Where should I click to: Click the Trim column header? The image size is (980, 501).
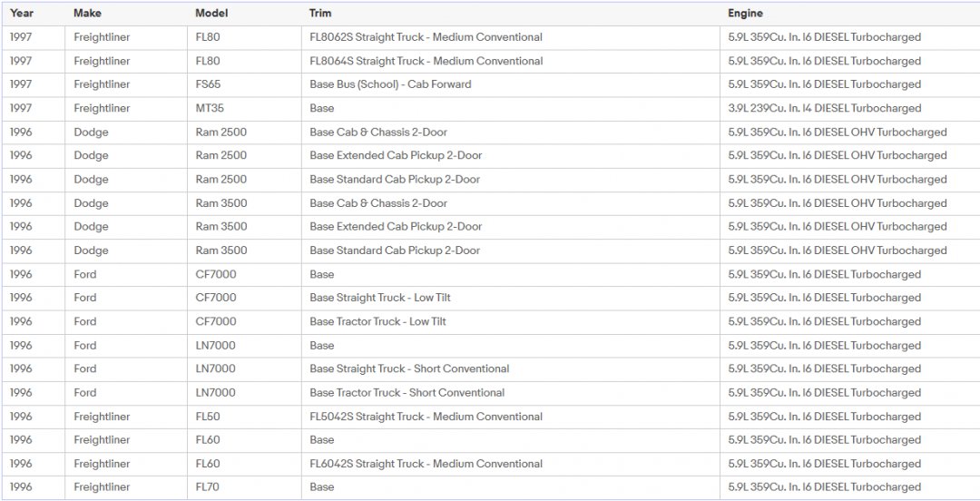click(320, 13)
